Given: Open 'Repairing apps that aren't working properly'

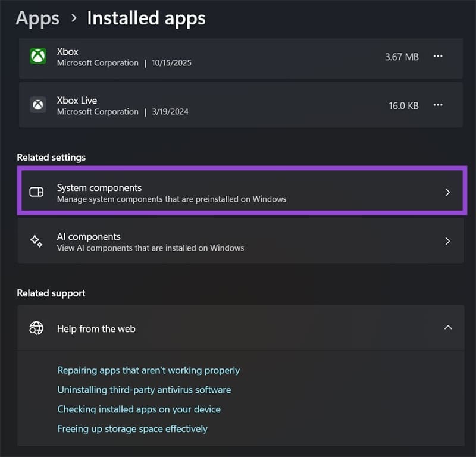Looking at the screenshot, I should coord(149,370).
